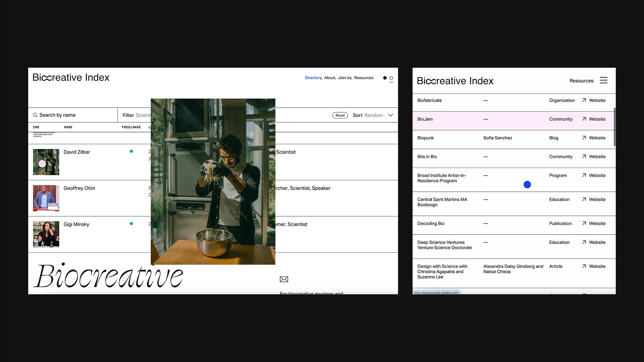
Task: Click Broad Institute Artist-in-Residence Program name
Action: [441, 178]
